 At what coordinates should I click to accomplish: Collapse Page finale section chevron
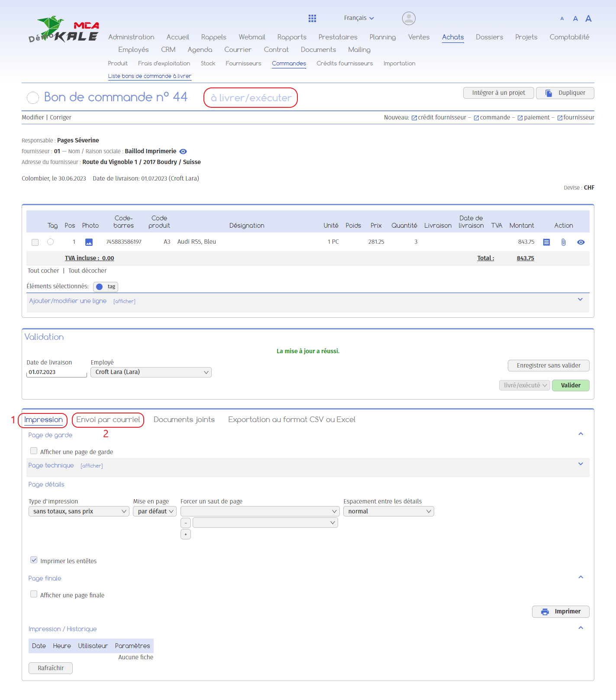[x=581, y=577]
